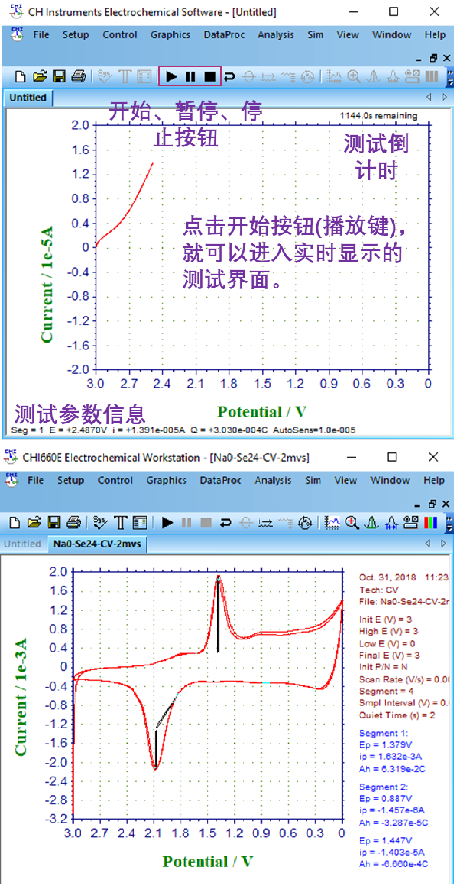Graph options icon in CHI660E toolbar
454x885 pixels.
411,523
